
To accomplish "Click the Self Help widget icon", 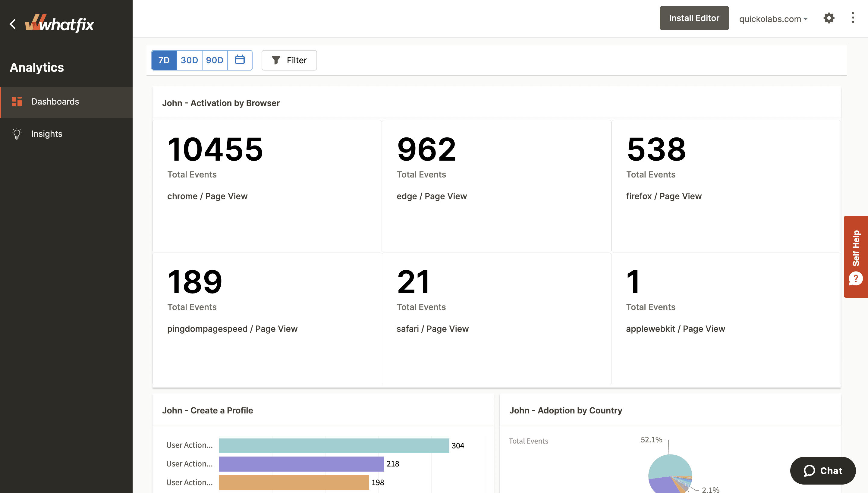I will [855, 278].
